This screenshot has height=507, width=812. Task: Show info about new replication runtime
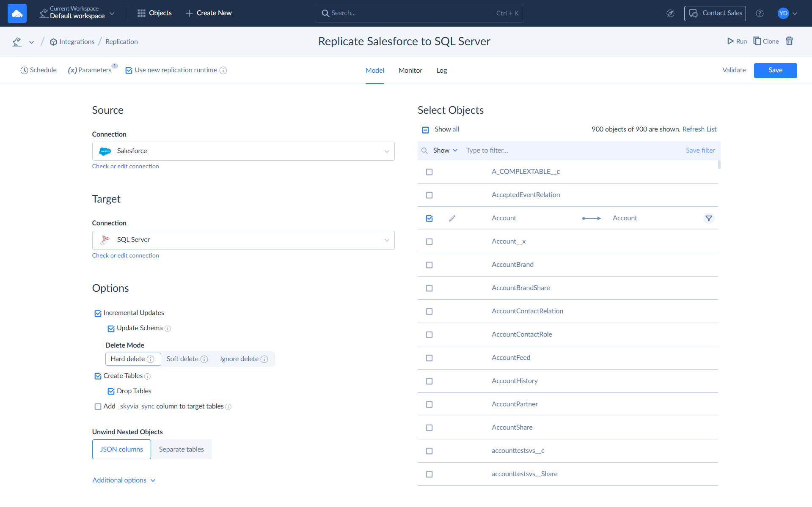point(223,70)
